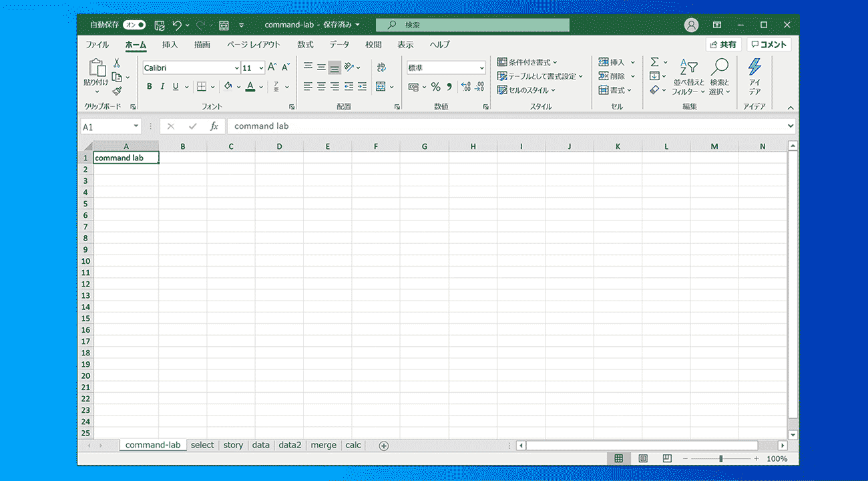
Task: Launch the Ideas lightning bolt icon
Action: point(754,67)
